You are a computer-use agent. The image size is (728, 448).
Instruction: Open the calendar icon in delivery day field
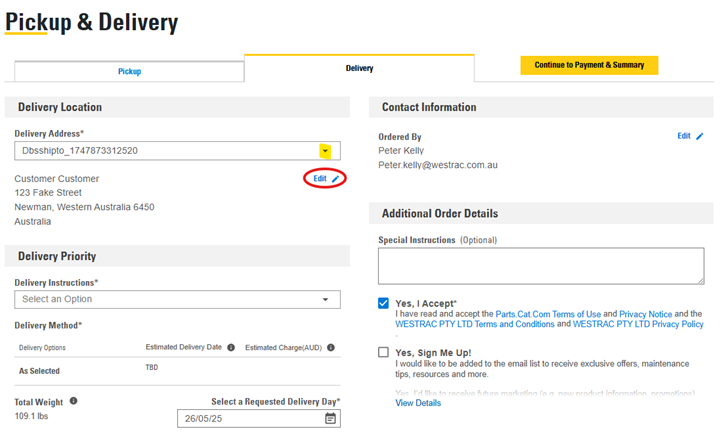point(330,418)
